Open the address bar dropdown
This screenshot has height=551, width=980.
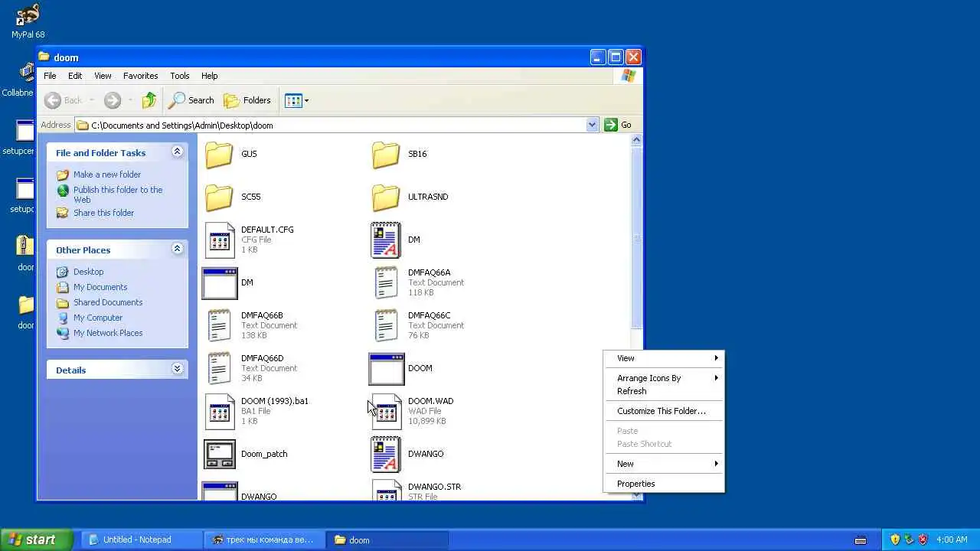click(x=592, y=125)
